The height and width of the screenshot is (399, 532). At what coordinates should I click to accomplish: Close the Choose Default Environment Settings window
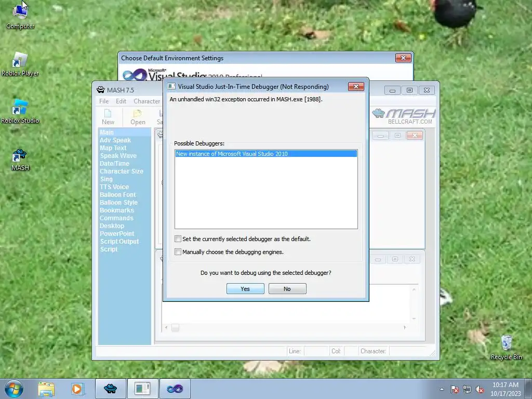tap(403, 58)
